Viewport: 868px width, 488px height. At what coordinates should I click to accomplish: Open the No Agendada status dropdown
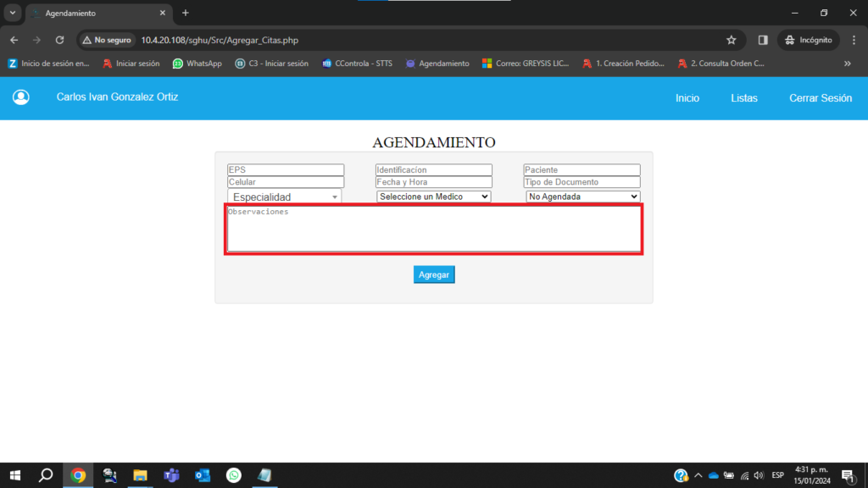[582, 197]
